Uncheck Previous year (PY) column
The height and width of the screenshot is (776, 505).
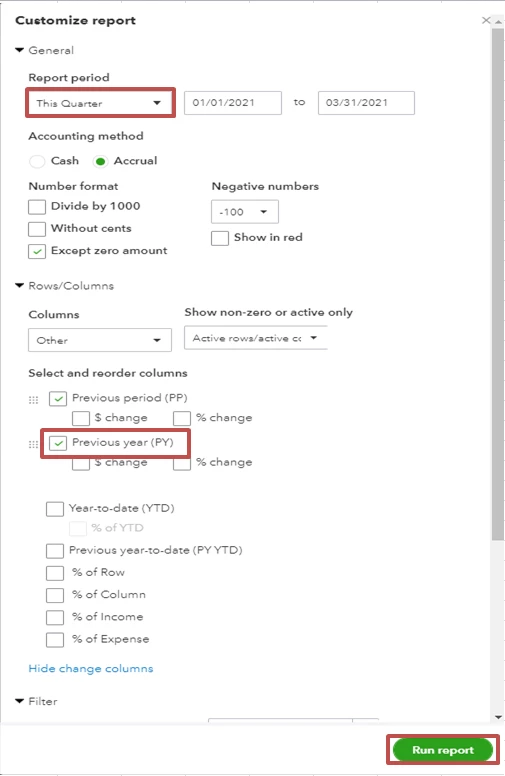(x=58, y=443)
